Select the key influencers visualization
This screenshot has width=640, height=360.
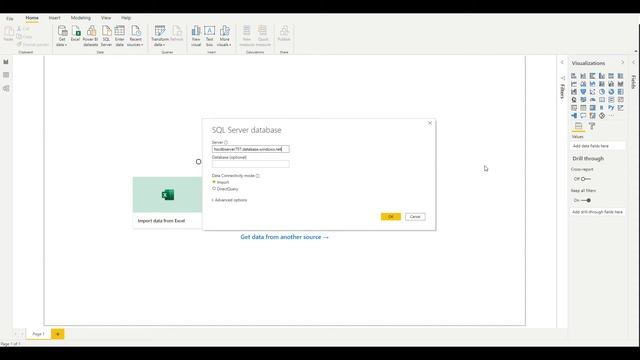(x=621, y=108)
